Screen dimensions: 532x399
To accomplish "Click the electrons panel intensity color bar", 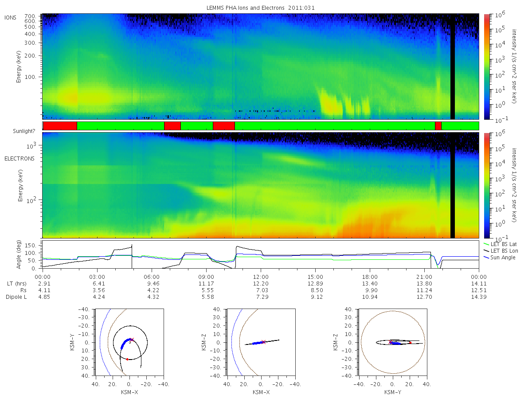I will tap(486, 185).
